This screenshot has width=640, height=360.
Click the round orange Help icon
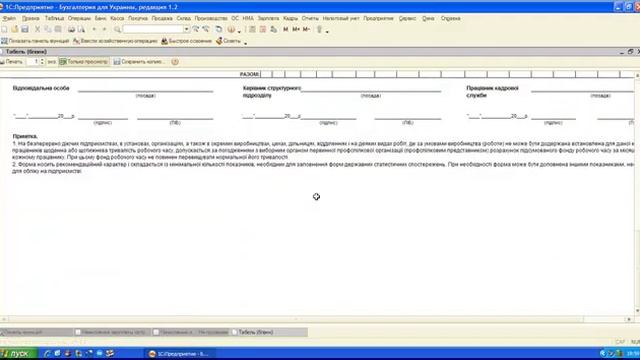[x=231, y=29]
